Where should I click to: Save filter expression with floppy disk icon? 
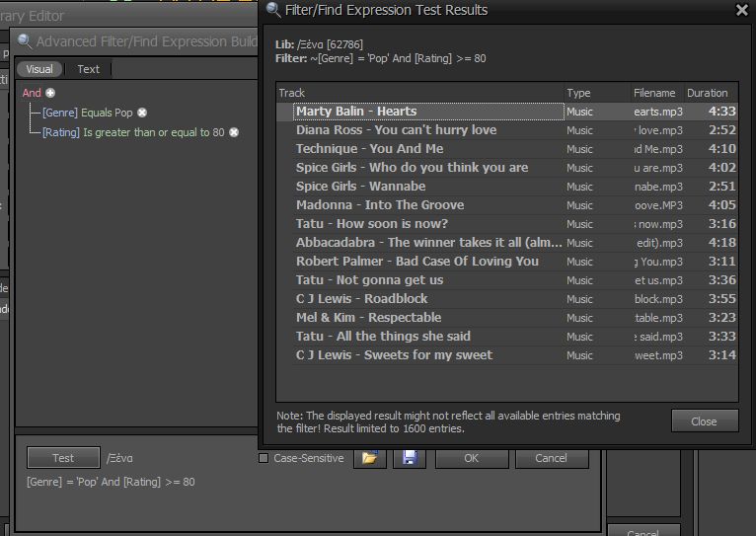(409, 458)
